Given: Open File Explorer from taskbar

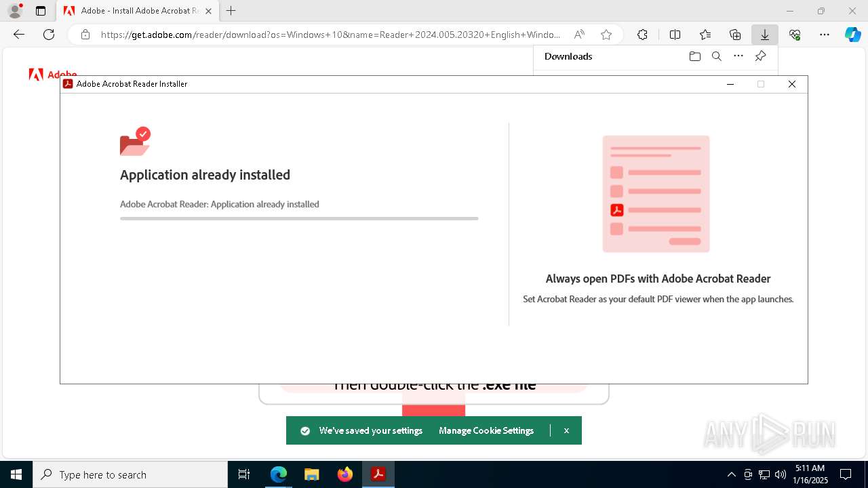Looking at the screenshot, I should [x=311, y=474].
